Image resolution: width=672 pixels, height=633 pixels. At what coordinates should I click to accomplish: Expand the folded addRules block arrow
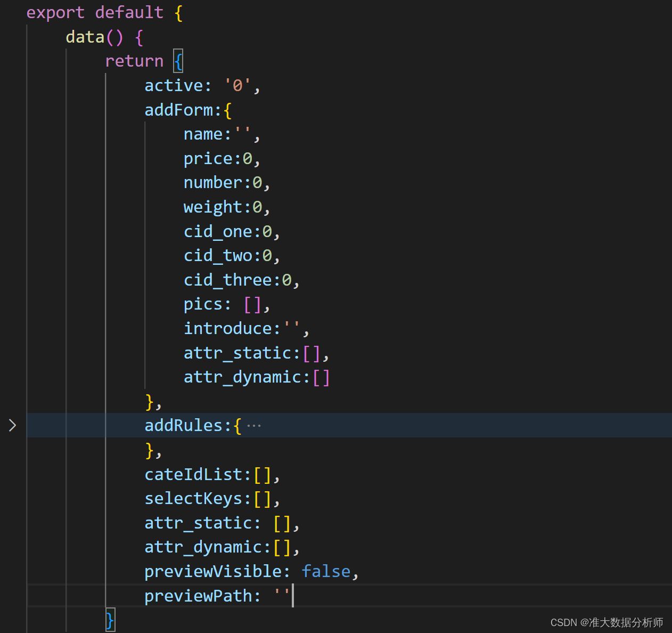pos(12,425)
